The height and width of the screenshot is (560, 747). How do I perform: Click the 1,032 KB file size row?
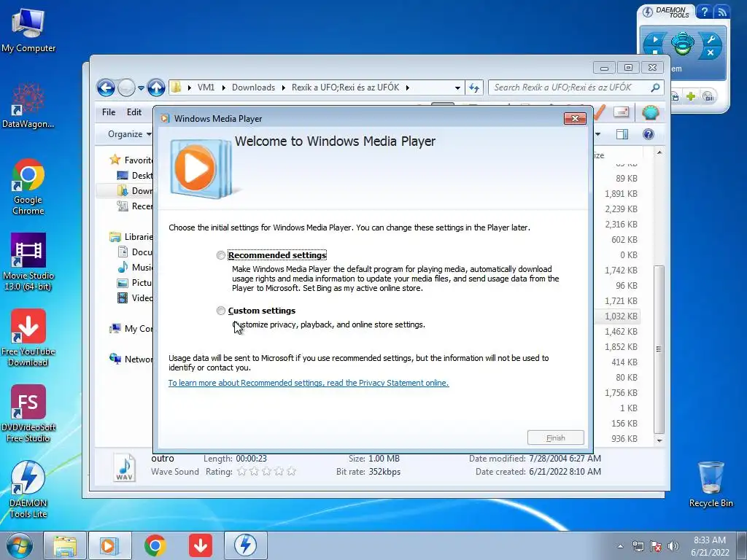618,316
